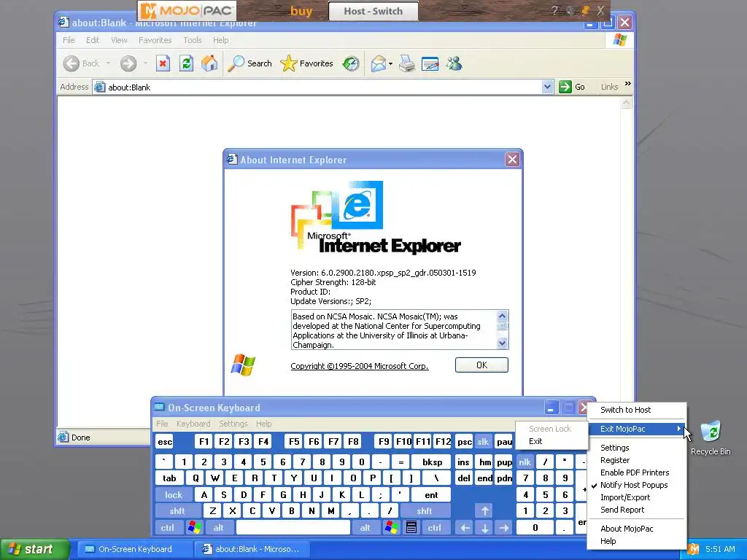
Task: Expand the address bar dropdown arrow
Action: click(x=547, y=87)
